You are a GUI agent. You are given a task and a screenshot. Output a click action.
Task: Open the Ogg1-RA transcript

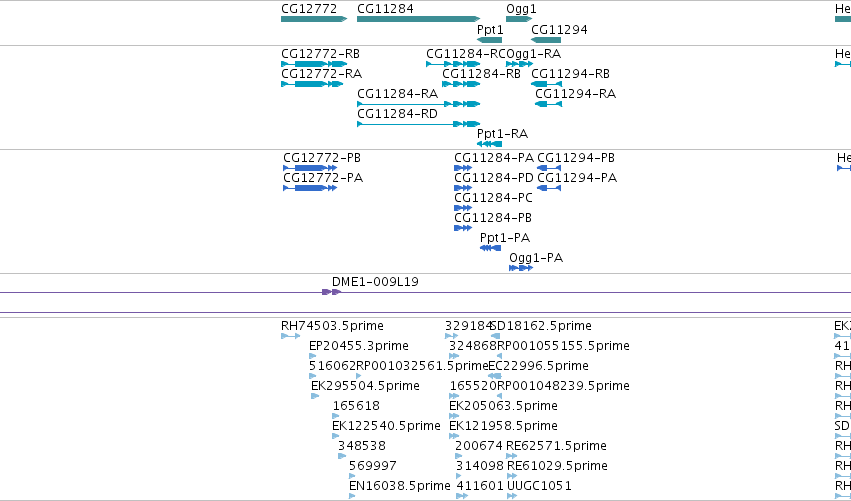tap(534, 54)
